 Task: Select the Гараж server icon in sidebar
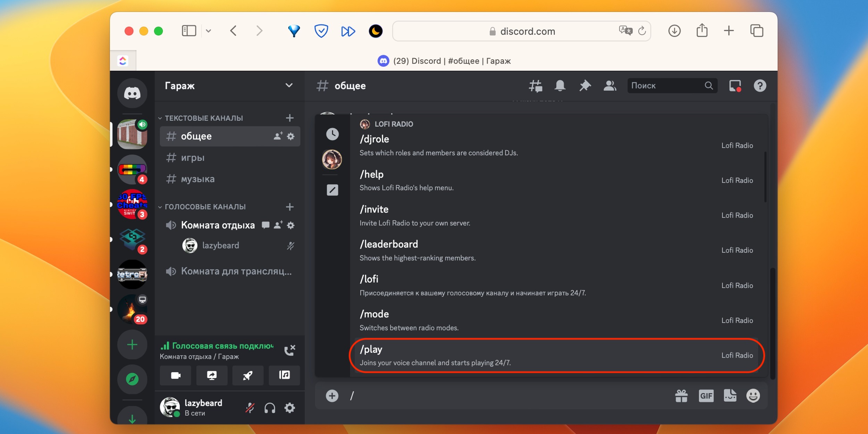(132, 134)
